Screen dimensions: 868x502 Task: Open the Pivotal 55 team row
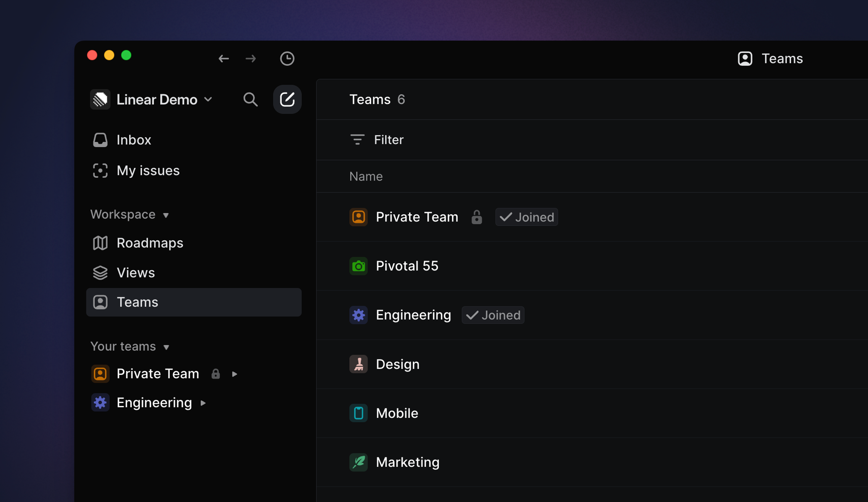(592, 266)
